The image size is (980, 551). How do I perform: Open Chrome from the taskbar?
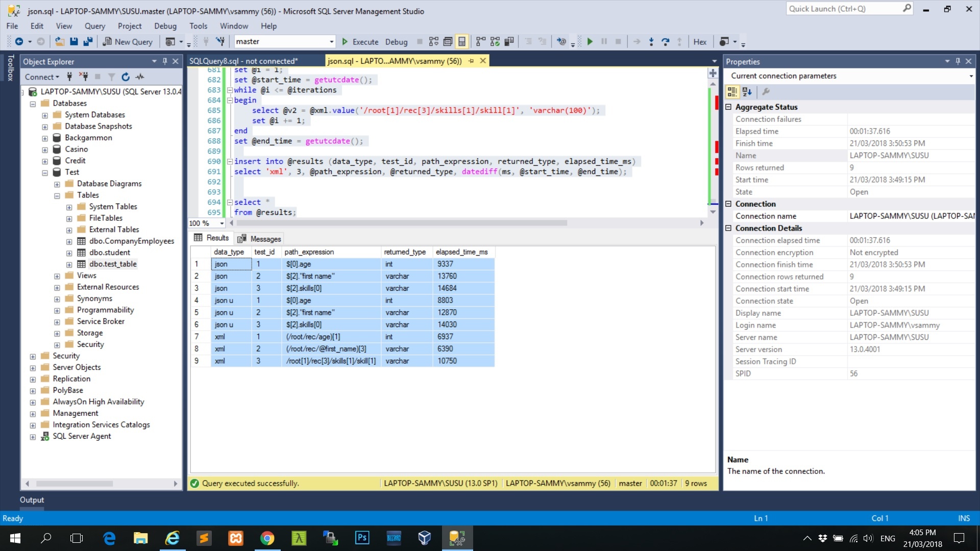coord(267,538)
